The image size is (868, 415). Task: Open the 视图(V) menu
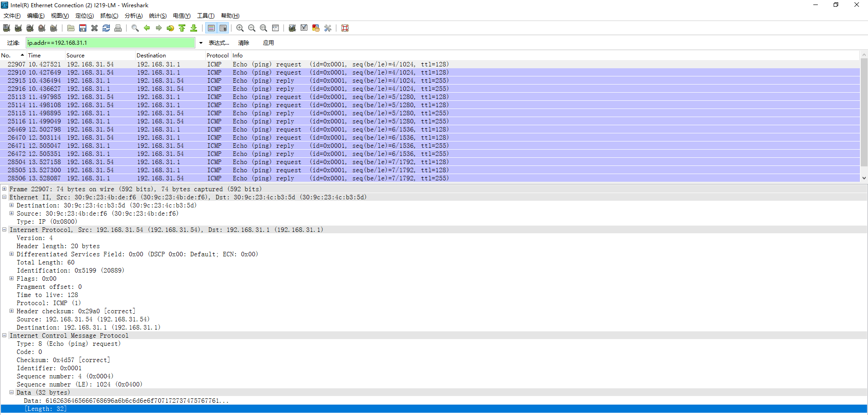click(x=60, y=16)
